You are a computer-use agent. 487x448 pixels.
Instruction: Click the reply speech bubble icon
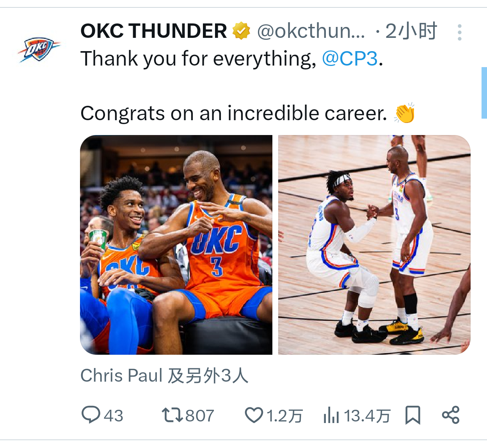[91, 414]
